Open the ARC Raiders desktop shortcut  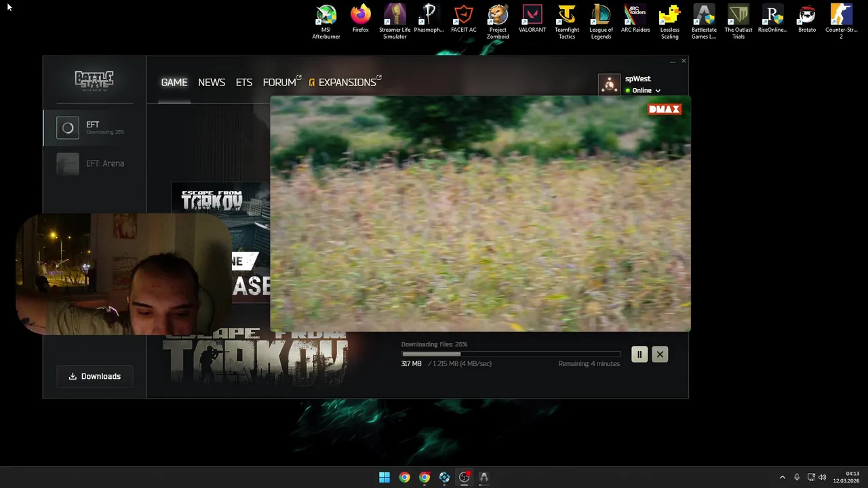tap(635, 19)
